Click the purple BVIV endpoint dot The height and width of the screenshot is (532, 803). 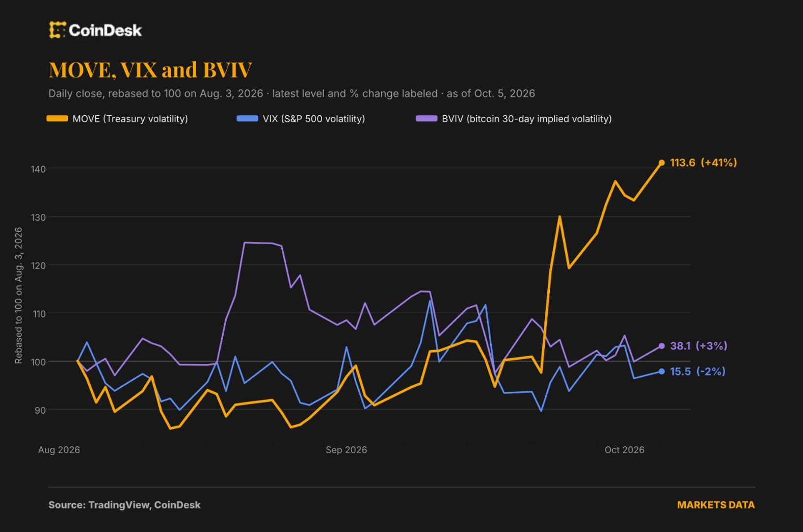(x=662, y=346)
